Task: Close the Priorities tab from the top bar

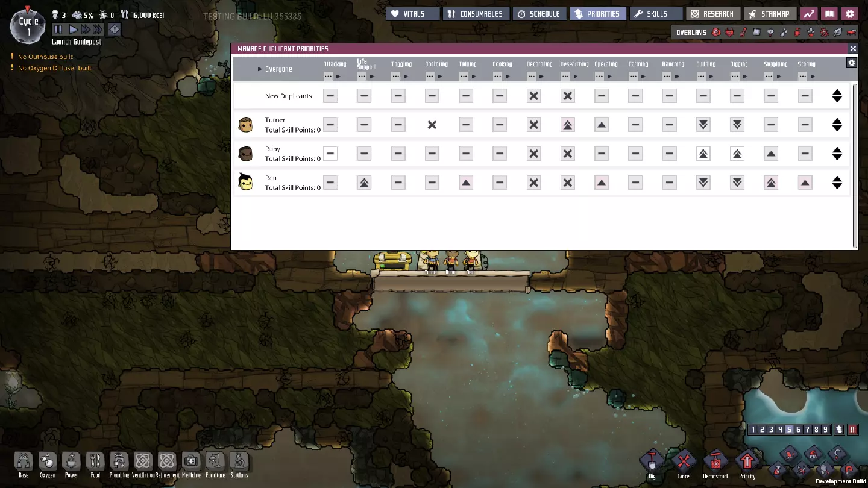Action: click(599, 14)
